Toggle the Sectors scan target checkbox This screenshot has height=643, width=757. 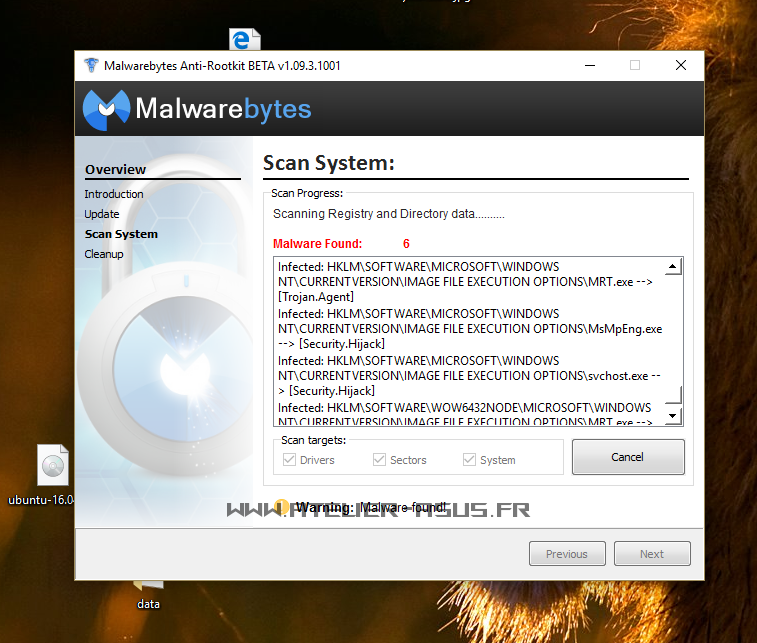[379, 460]
